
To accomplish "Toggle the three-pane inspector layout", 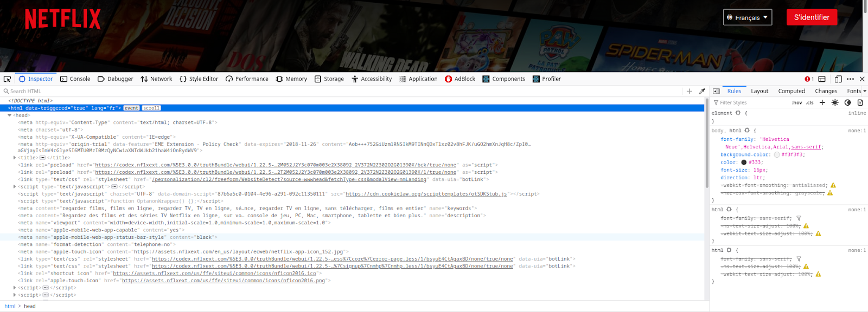I will (716, 92).
